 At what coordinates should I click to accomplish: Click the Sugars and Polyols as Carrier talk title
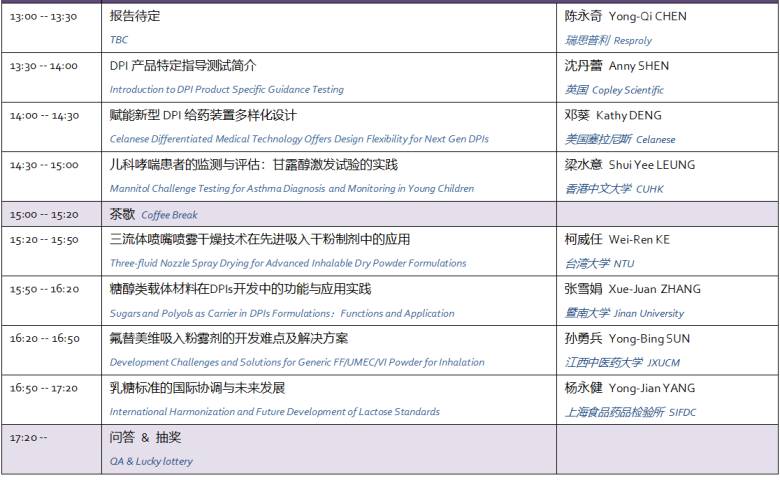pos(282,313)
